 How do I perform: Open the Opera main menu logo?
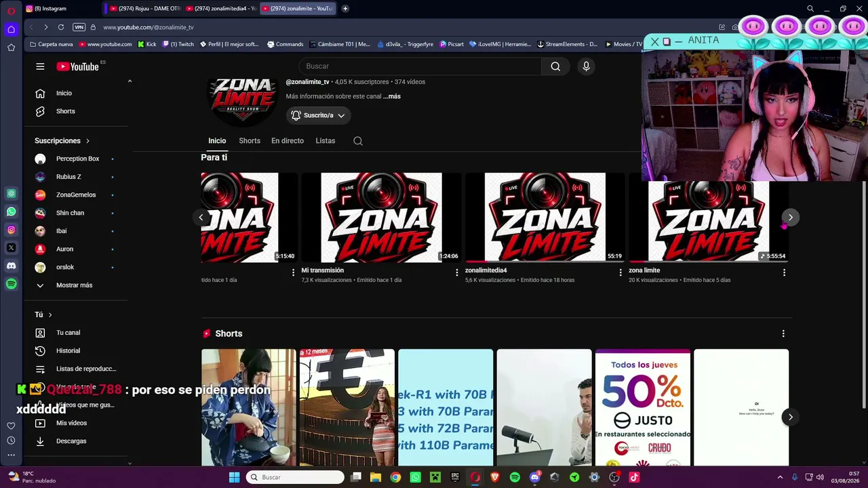11,11
